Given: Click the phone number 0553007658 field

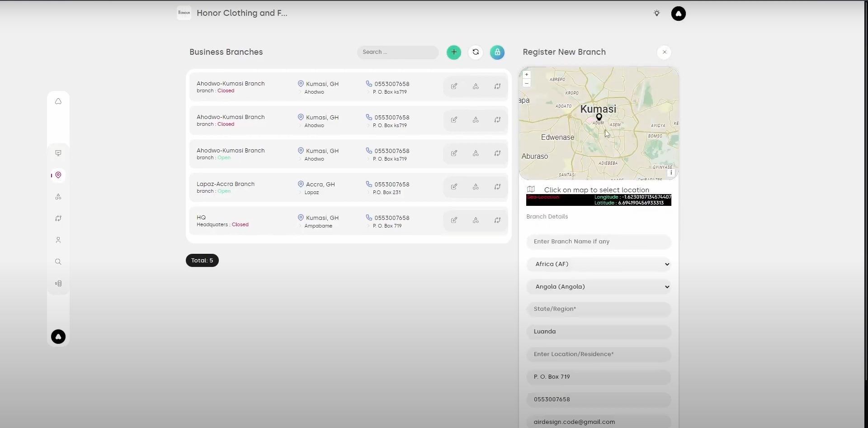Looking at the screenshot, I should (599, 399).
